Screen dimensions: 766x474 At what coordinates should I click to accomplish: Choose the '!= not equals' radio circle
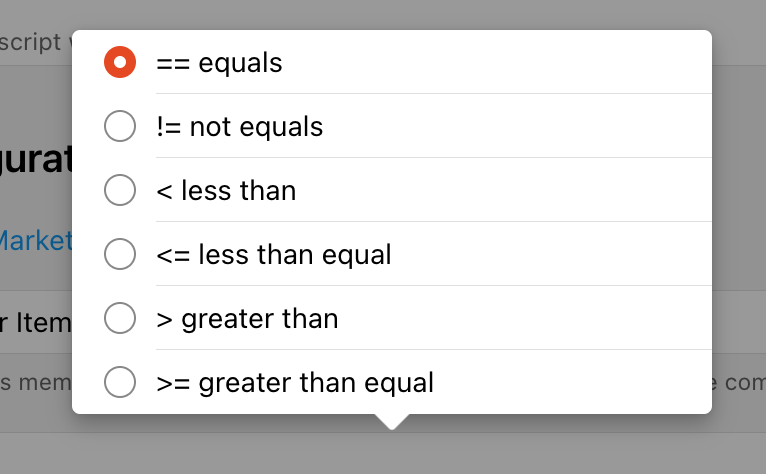point(120,127)
